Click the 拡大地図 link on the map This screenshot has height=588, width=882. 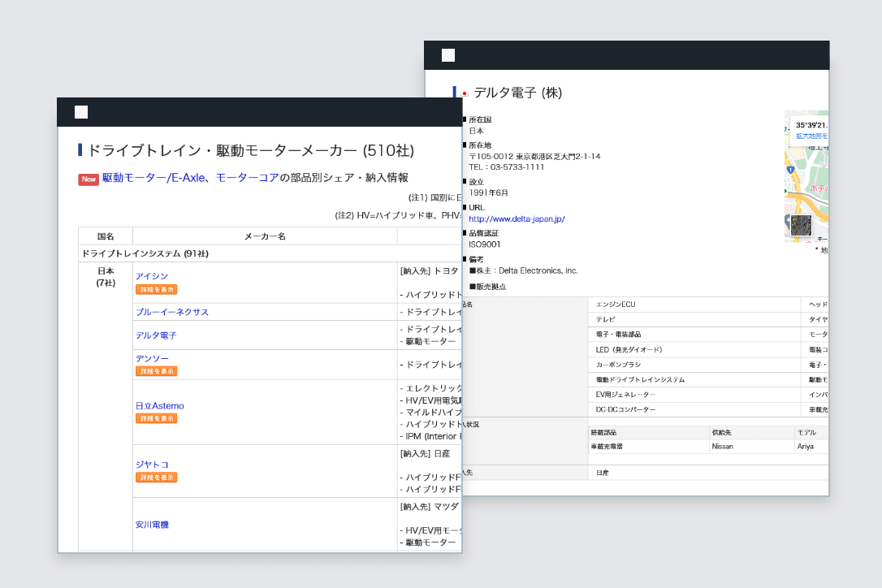click(x=811, y=136)
